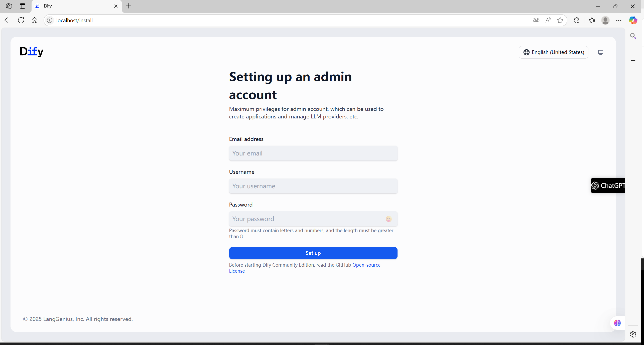This screenshot has width=644, height=345.
Task: Go to browser home page
Action: pyautogui.click(x=35, y=20)
